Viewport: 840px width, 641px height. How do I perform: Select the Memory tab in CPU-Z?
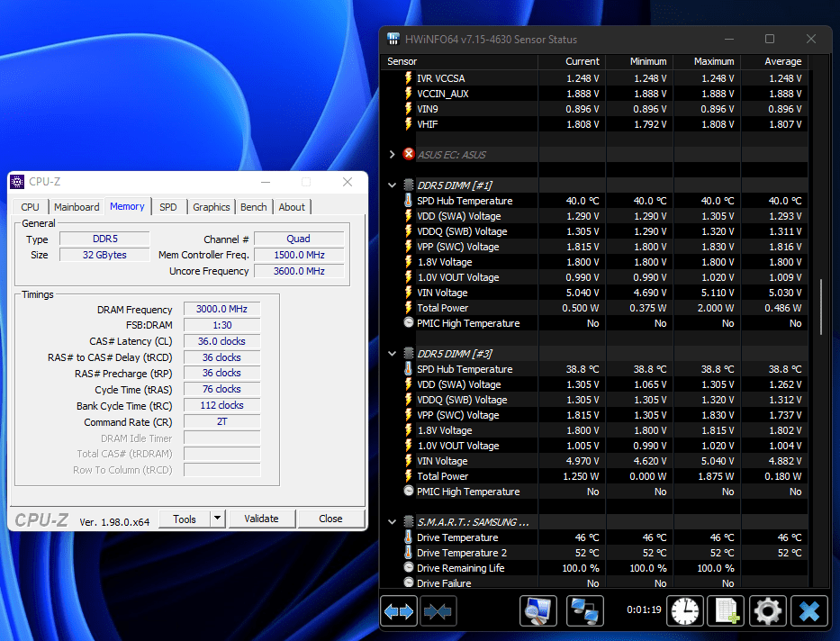127,206
